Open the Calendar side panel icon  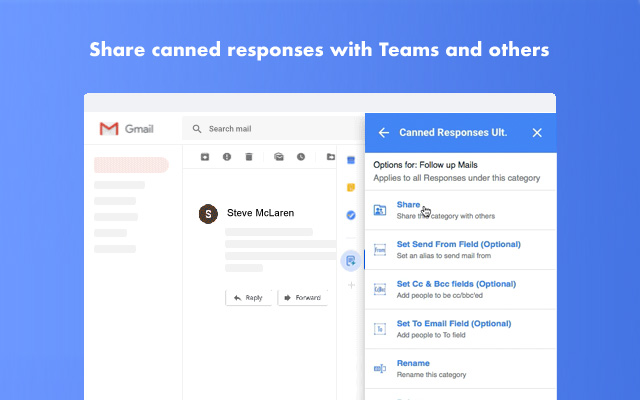tap(351, 160)
